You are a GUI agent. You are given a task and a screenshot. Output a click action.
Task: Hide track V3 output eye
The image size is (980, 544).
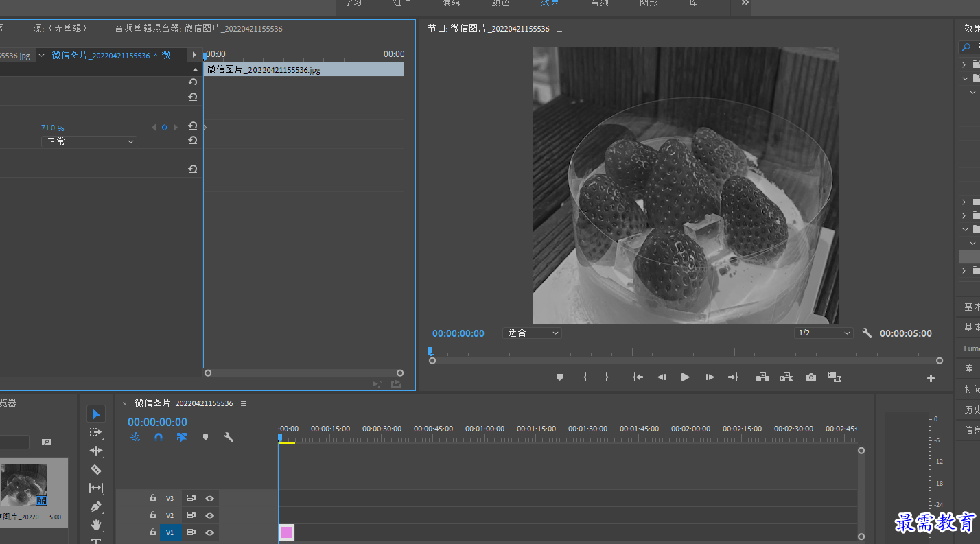(x=210, y=498)
